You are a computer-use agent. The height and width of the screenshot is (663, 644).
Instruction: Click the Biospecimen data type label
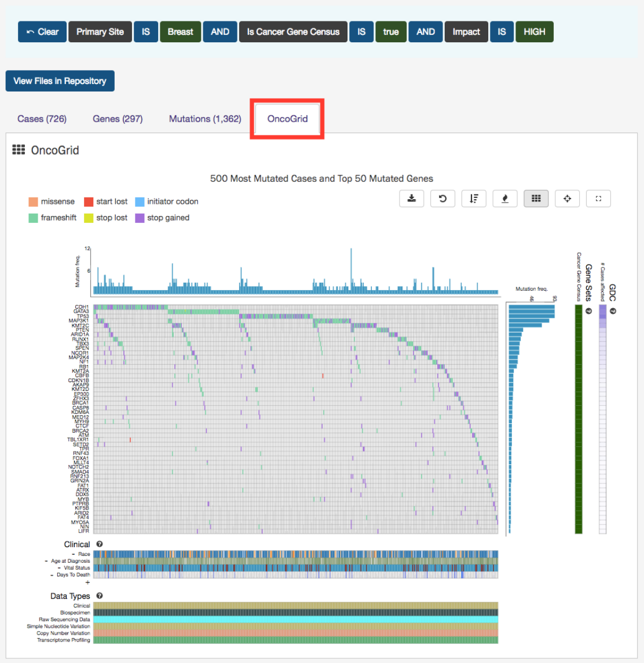pyautogui.click(x=75, y=613)
